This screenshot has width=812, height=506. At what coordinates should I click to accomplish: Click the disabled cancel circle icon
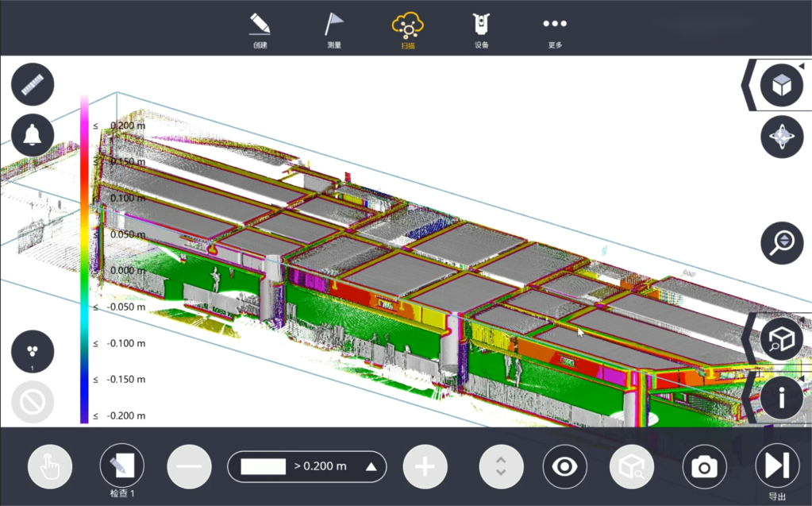[33, 402]
